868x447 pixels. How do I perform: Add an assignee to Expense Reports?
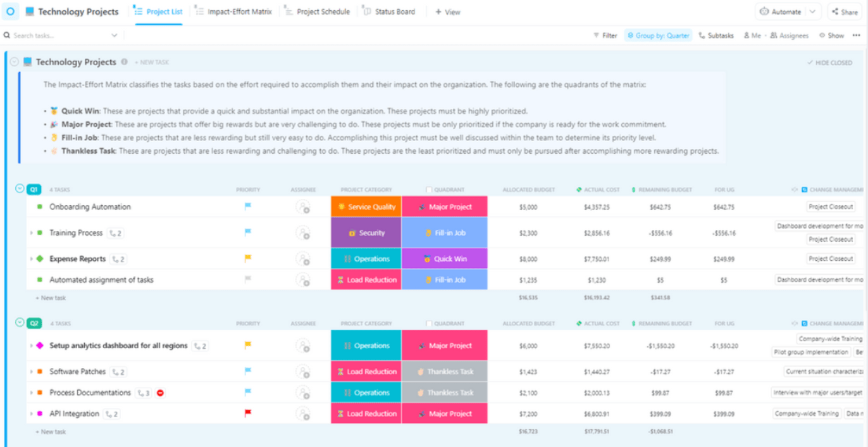click(303, 259)
